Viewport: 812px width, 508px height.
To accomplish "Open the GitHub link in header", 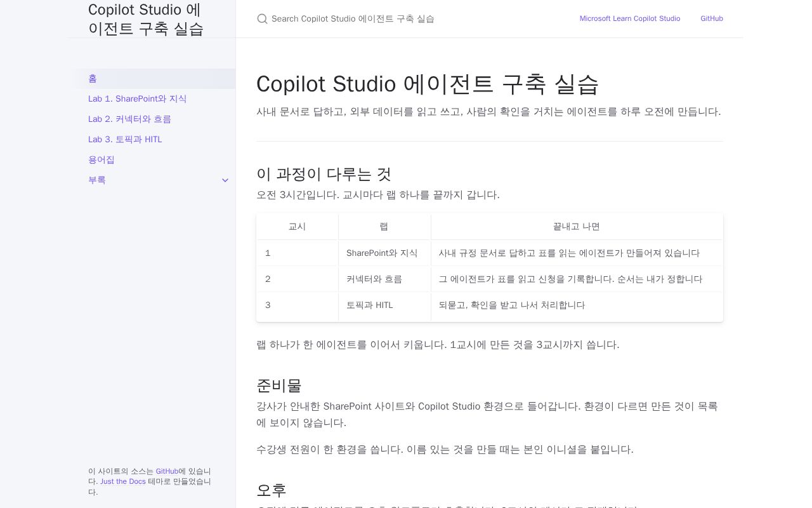I will pos(712,19).
